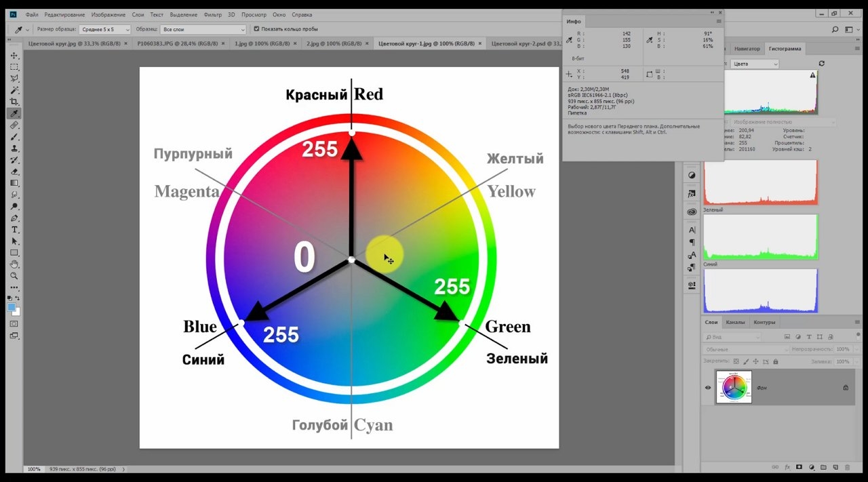Select the Zoom tool
This screenshot has height=482, width=868.
point(14,276)
